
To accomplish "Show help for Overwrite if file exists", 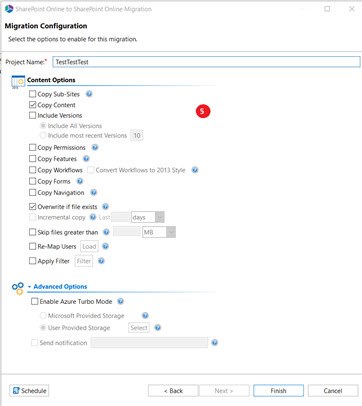I will click(105, 207).
